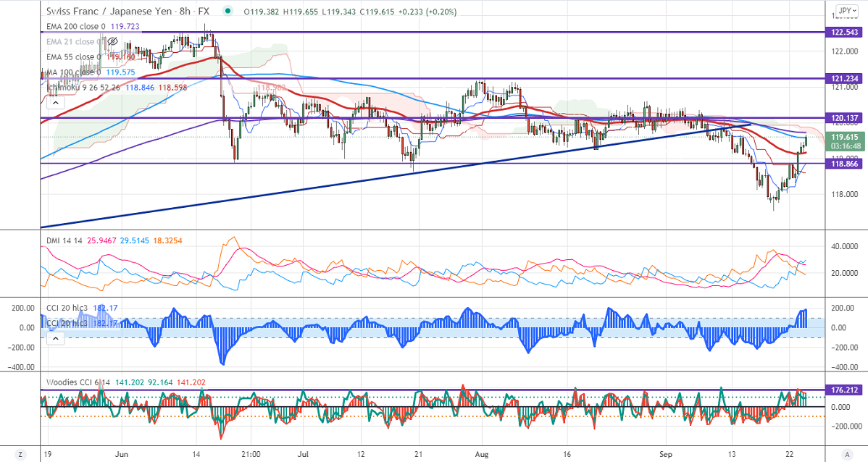Select the lower CCI 20 hlc3 legend
The width and height of the screenshot is (868, 462).
tap(67, 322)
